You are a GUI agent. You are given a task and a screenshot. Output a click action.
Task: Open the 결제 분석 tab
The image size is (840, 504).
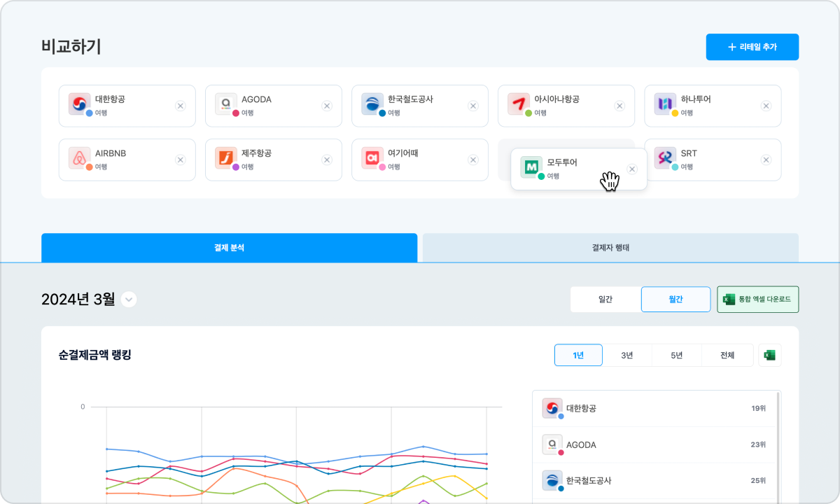pos(229,248)
